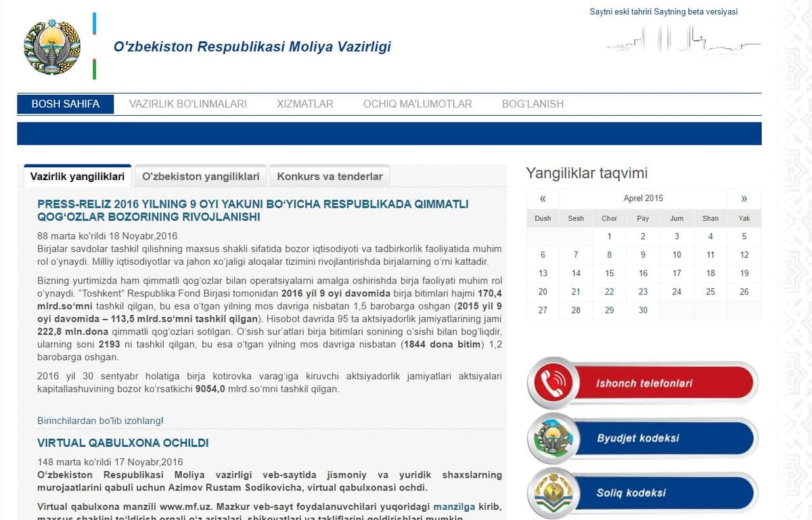Open BOSH SAHIFA menu item
The height and width of the screenshot is (520, 812).
(x=66, y=104)
